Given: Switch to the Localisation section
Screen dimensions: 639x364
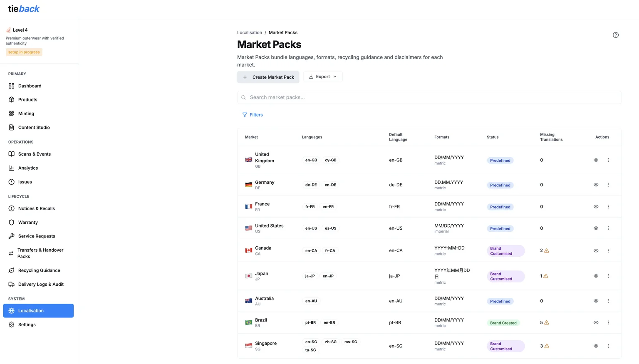Looking at the screenshot, I should 31,310.
